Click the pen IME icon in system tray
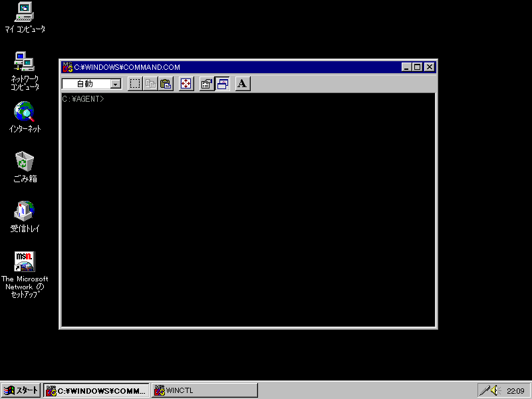532x399 pixels. pyautogui.click(x=485, y=390)
